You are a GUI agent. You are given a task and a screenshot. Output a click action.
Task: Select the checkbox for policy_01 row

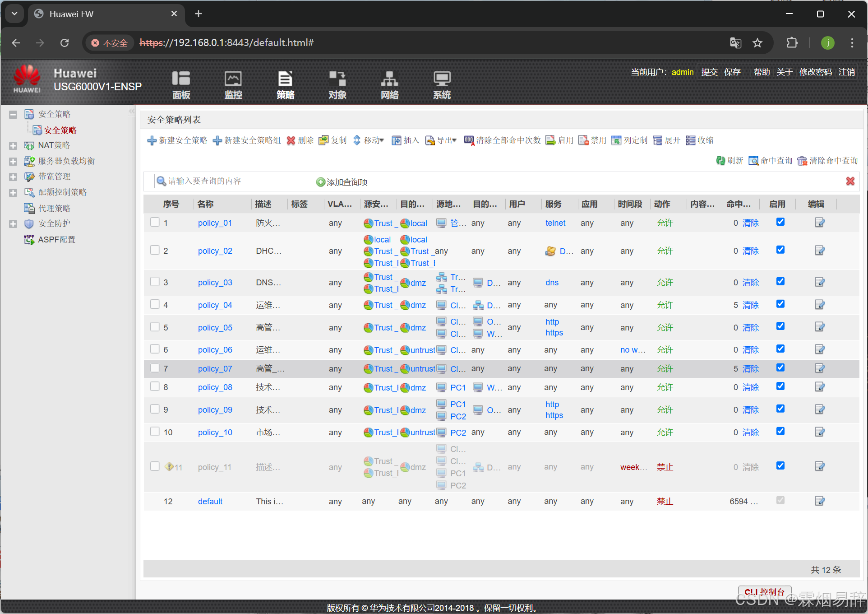coord(155,222)
